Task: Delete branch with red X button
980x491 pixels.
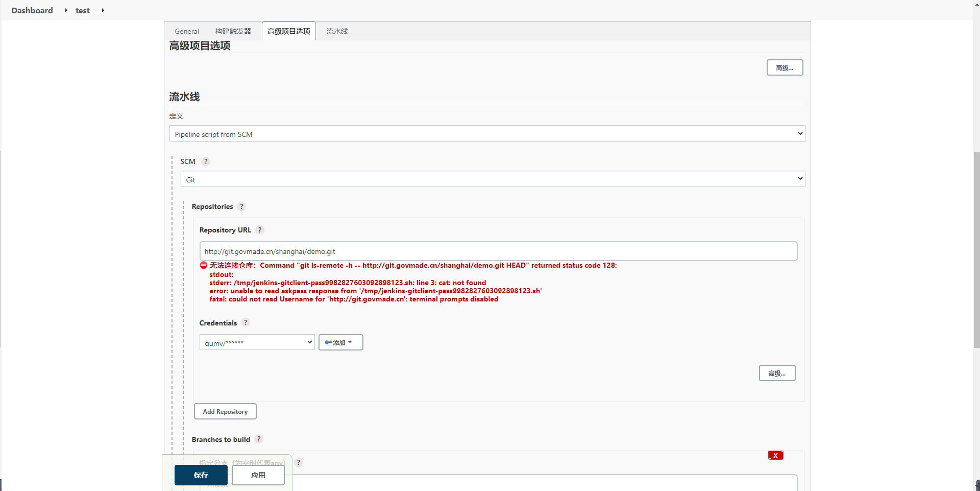Action: (x=775, y=455)
